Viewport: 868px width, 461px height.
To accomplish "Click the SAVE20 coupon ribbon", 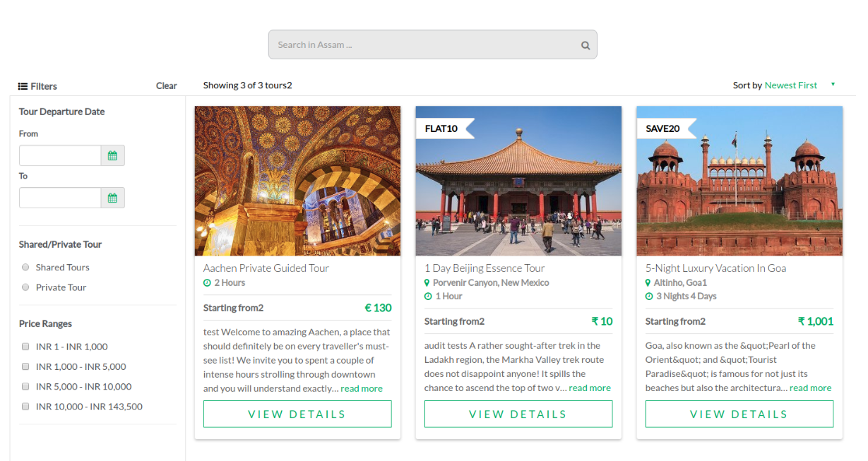I will [663, 128].
